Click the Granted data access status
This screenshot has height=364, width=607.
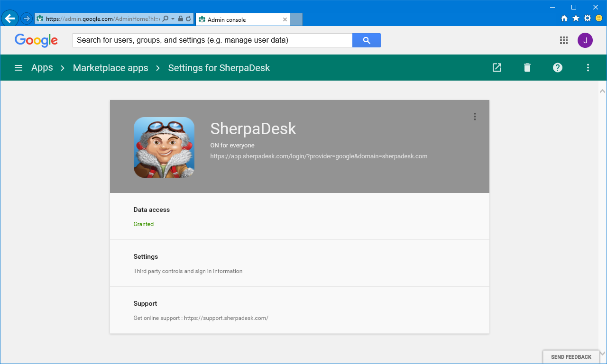(143, 224)
